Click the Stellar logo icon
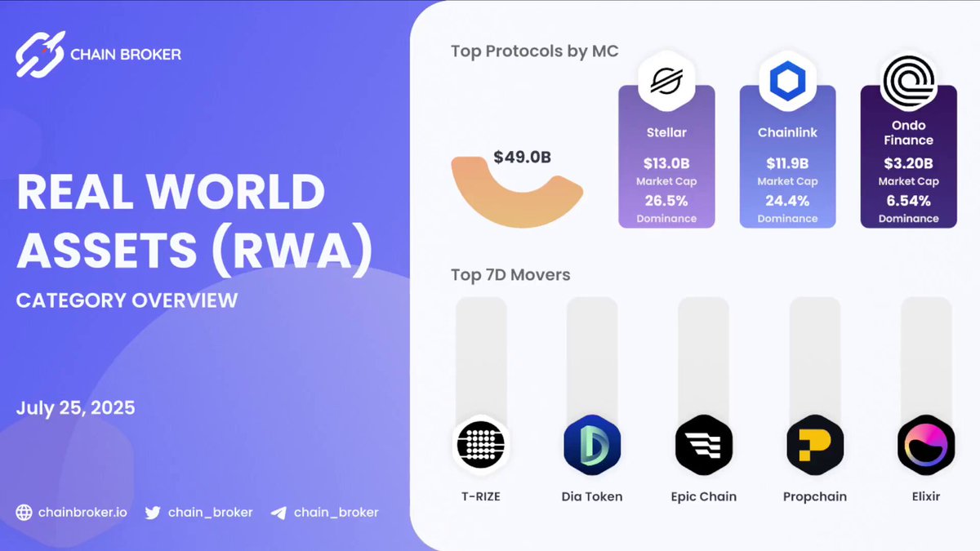This screenshot has width=980, height=551. [x=666, y=81]
